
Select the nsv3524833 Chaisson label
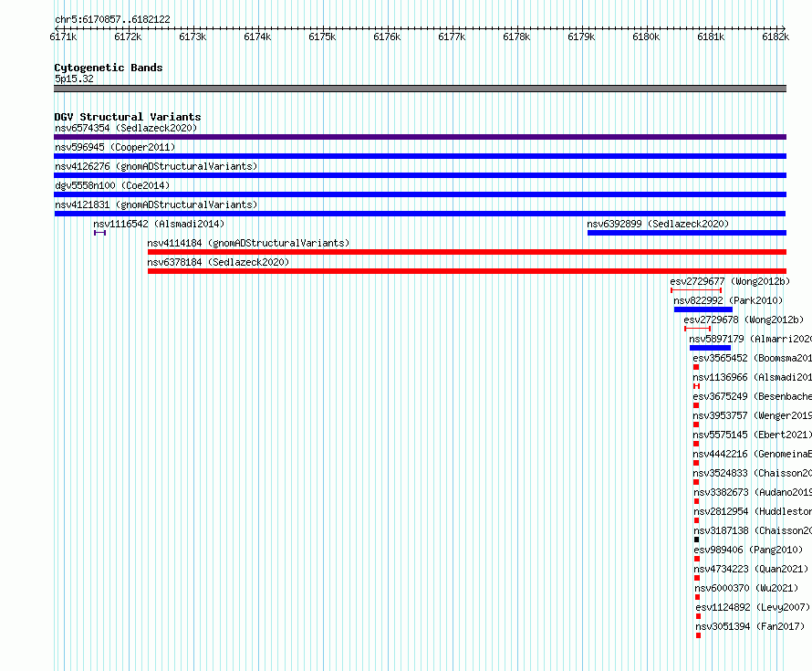(753, 473)
